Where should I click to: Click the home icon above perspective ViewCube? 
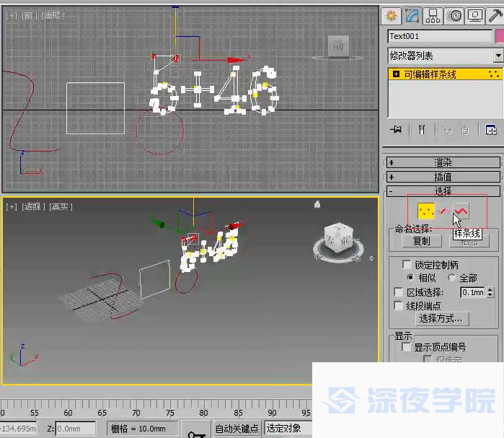click(317, 204)
